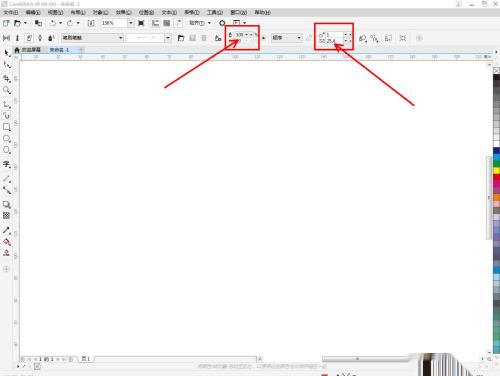Select the Pick tool in toolbox
Screen dimensions: 500x376
point(6,53)
